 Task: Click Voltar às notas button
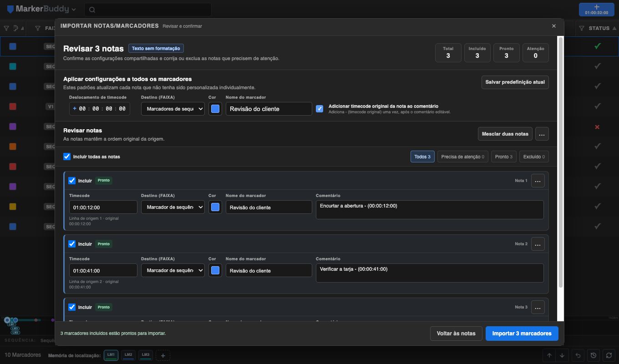(456, 334)
